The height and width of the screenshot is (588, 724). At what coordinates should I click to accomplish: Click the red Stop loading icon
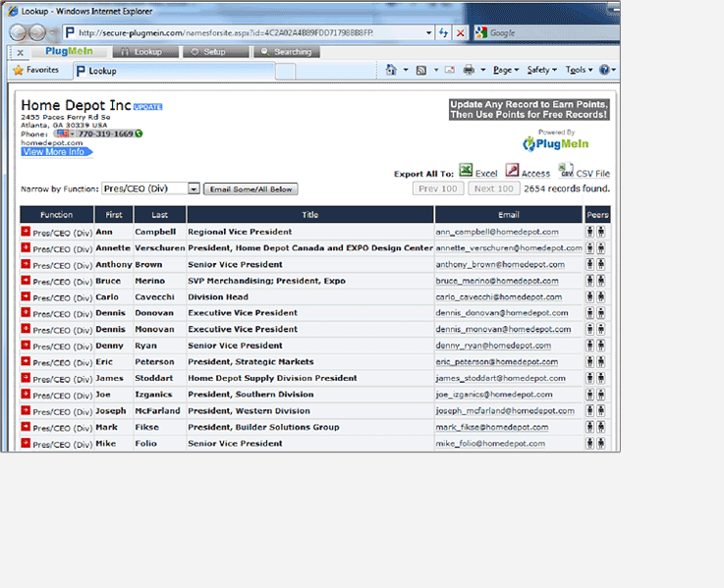point(461,32)
